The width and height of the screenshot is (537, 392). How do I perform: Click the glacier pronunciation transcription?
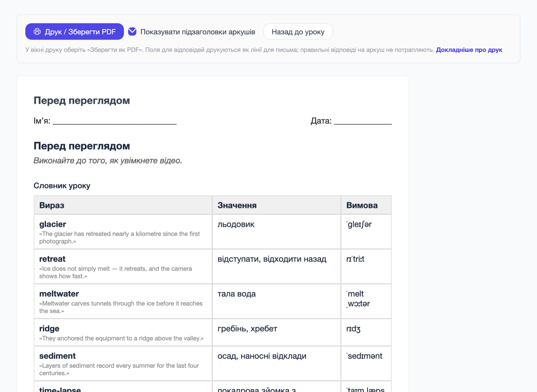pos(359,224)
